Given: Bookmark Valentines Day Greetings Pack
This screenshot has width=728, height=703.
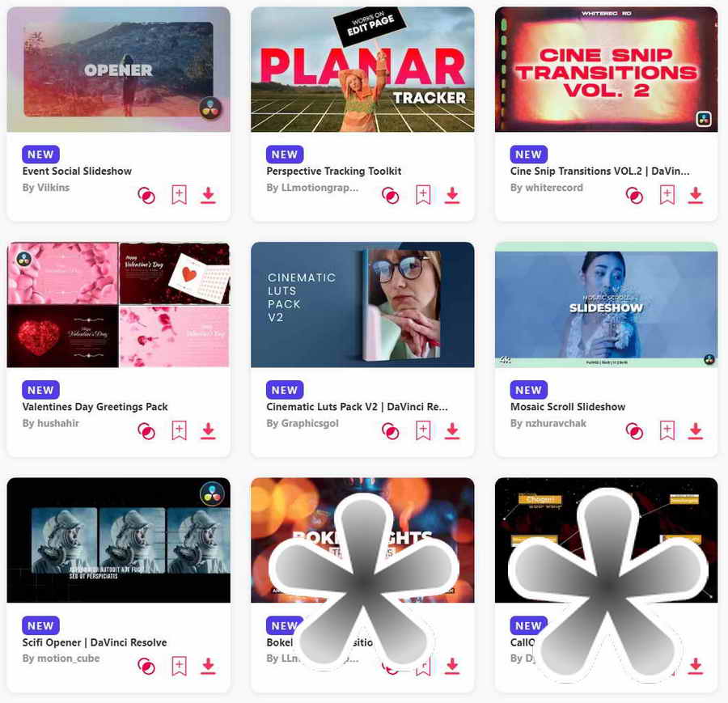Looking at the screenshot, I should [180, 430].
